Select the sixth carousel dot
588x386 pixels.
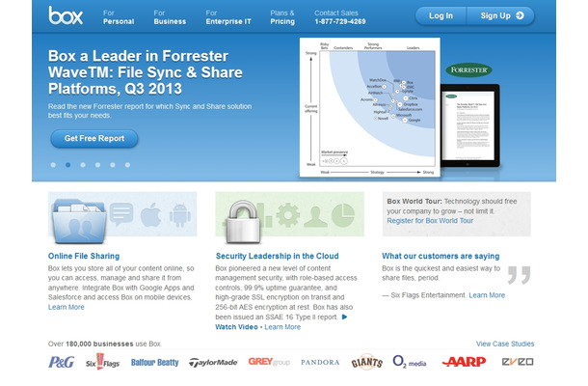tap(127, 165)
